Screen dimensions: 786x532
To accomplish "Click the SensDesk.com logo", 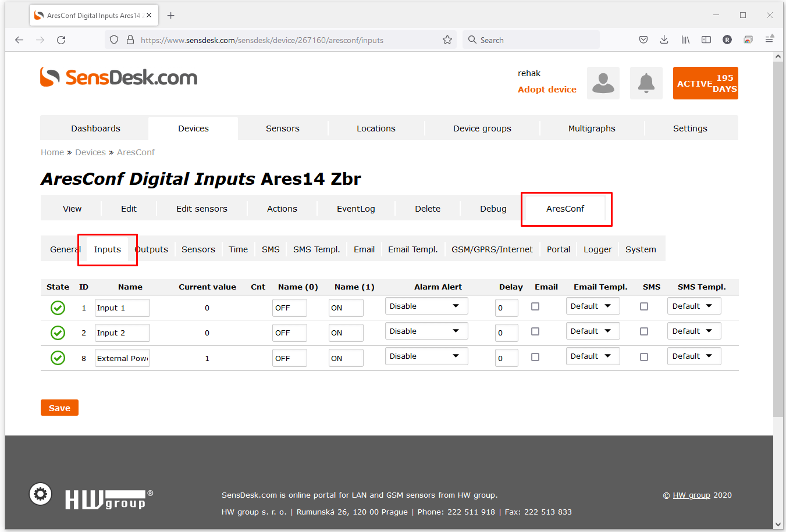I will tap(119, 77).
